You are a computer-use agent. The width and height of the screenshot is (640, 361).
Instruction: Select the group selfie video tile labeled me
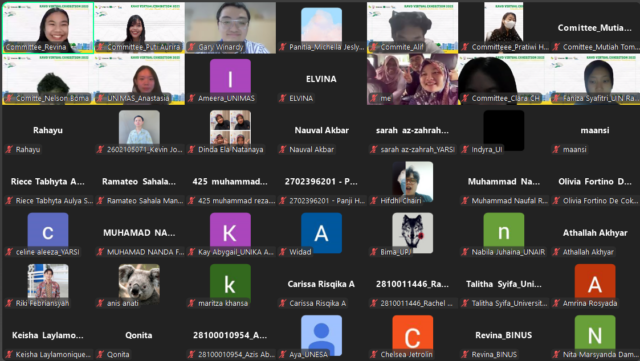point(412,79)
